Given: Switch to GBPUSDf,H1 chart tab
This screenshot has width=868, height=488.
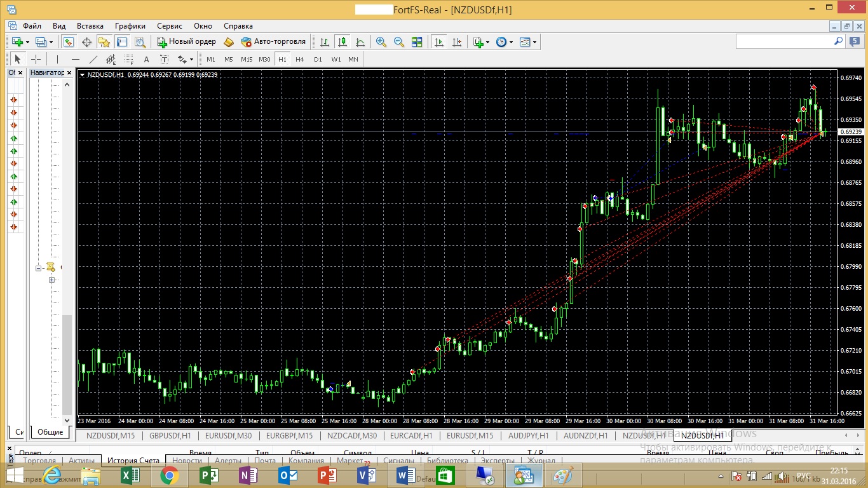Looking at the screenshot, I should click(170, 436).
